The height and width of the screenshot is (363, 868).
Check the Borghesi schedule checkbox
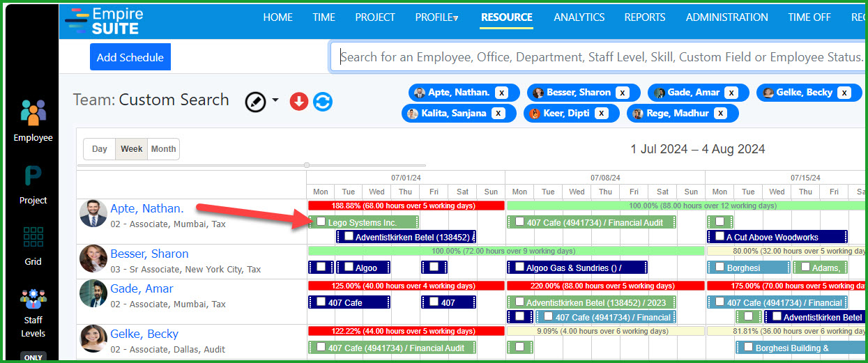click(x=719, y=267)
